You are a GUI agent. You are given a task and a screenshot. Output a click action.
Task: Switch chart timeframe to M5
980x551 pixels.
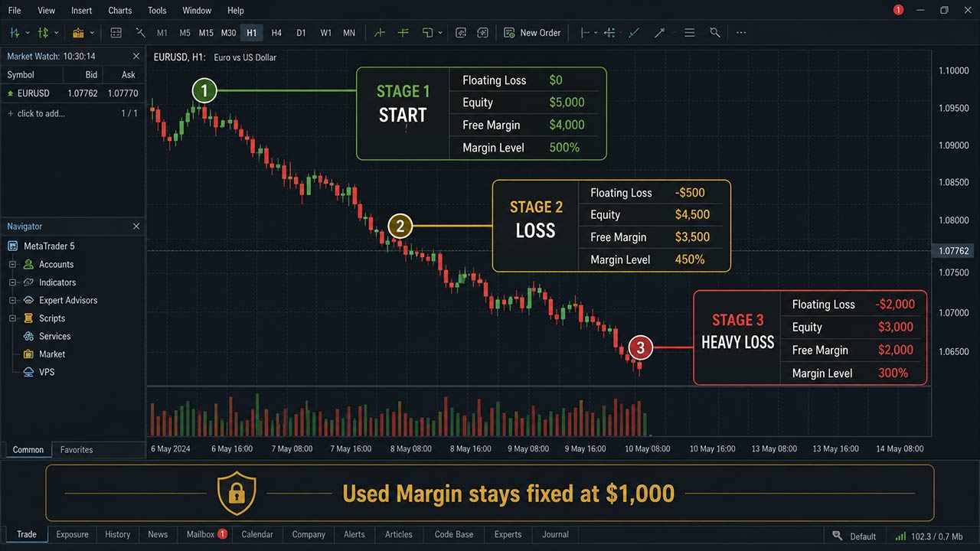185,33
